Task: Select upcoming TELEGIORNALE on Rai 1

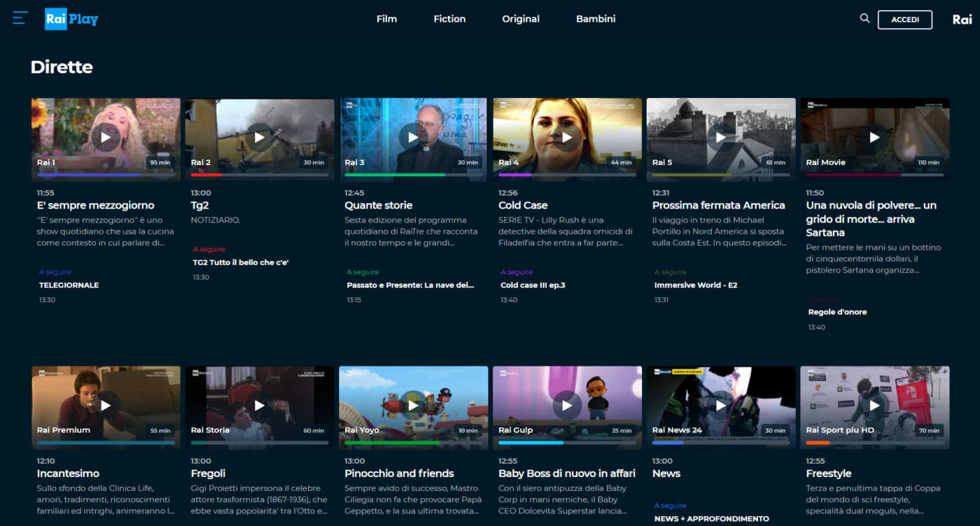Action: coord(69,285)
